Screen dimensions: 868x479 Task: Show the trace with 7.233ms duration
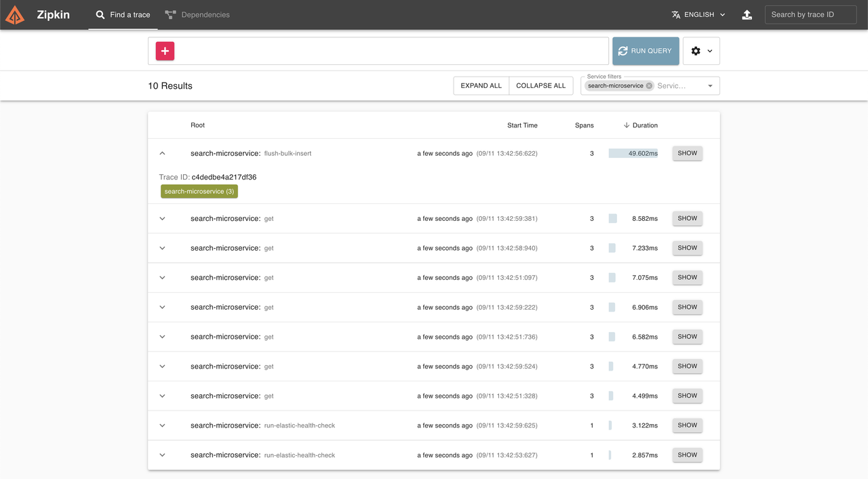(x=687, y=248)
